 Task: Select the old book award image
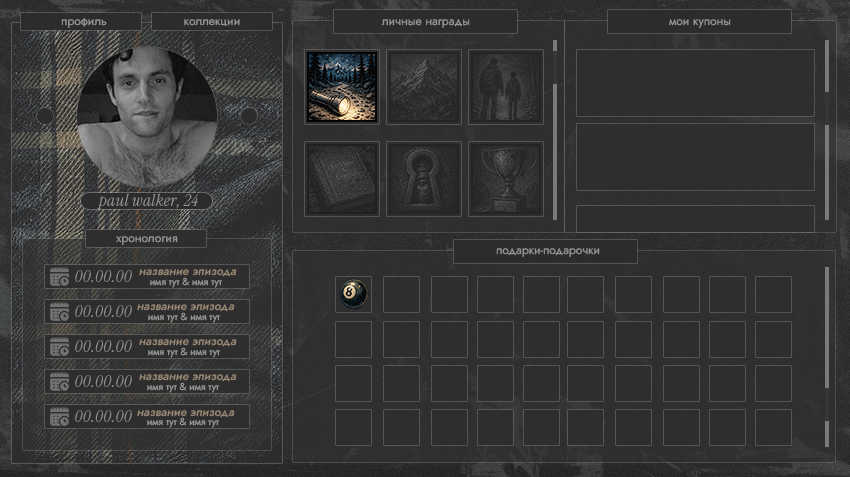tap(342, 179)
